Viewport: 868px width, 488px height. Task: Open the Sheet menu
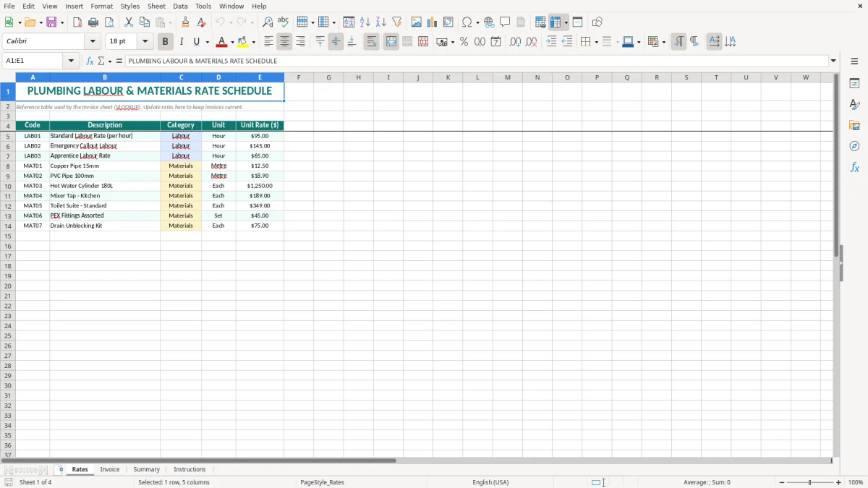pos(156,6)
